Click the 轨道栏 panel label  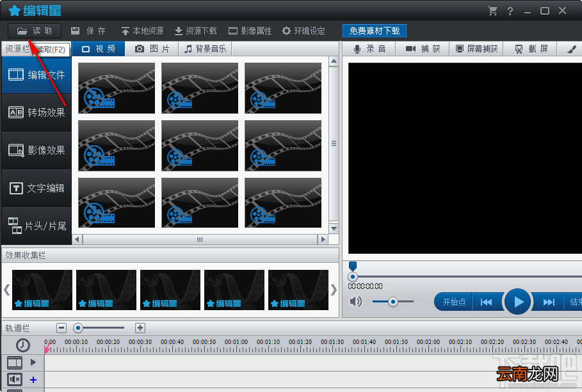click(x=17, y=328)
